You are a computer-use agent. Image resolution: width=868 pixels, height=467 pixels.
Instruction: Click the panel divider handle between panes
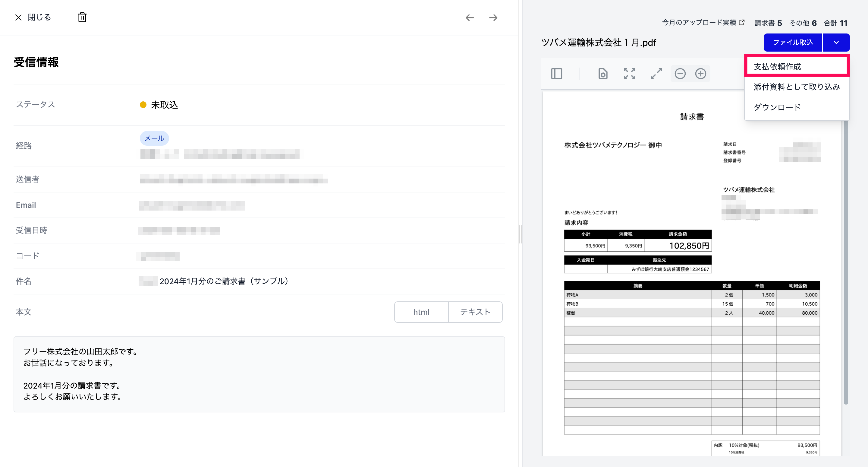coord(520,234)
